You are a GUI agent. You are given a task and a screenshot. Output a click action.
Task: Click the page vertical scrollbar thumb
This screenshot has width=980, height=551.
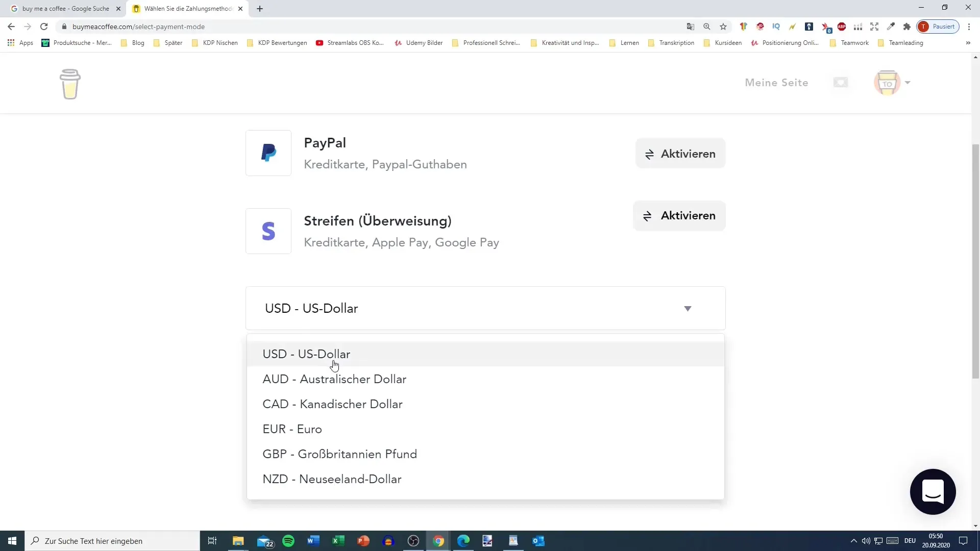pos(975,261)
